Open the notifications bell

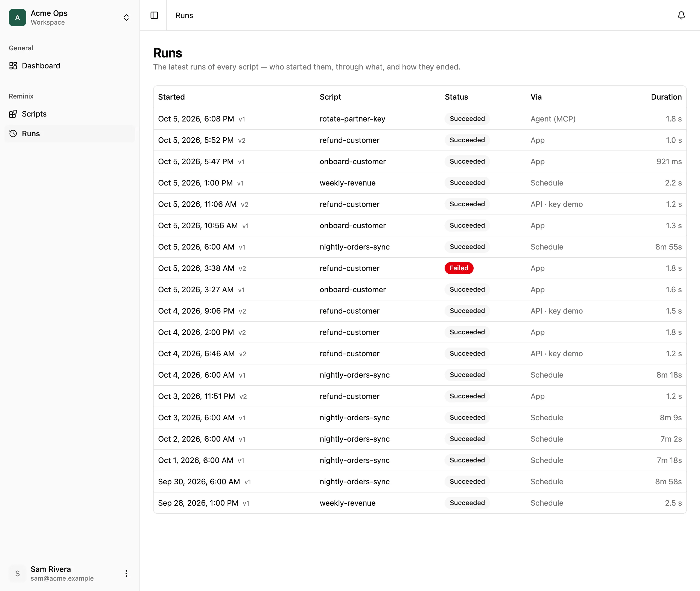click(x=681, y=15)
